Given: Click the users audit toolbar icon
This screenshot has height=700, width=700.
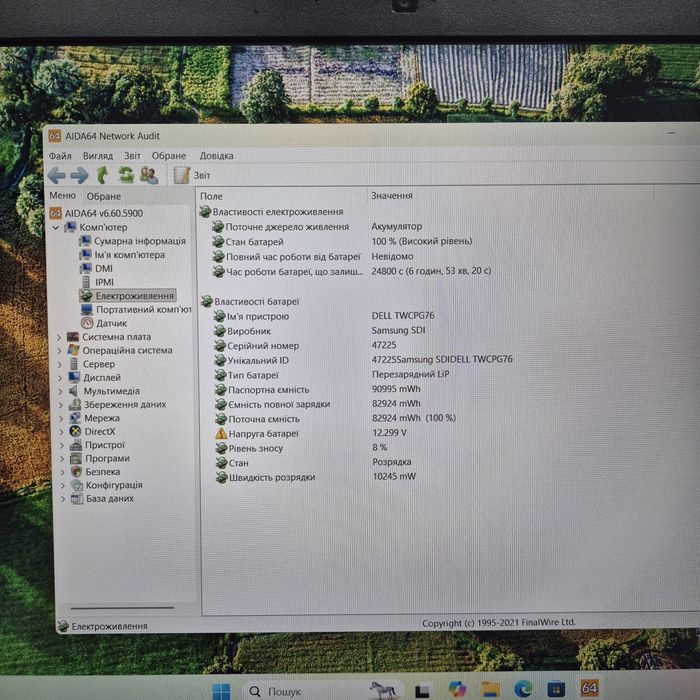Looking at the screenshot, I should [149, 175].
